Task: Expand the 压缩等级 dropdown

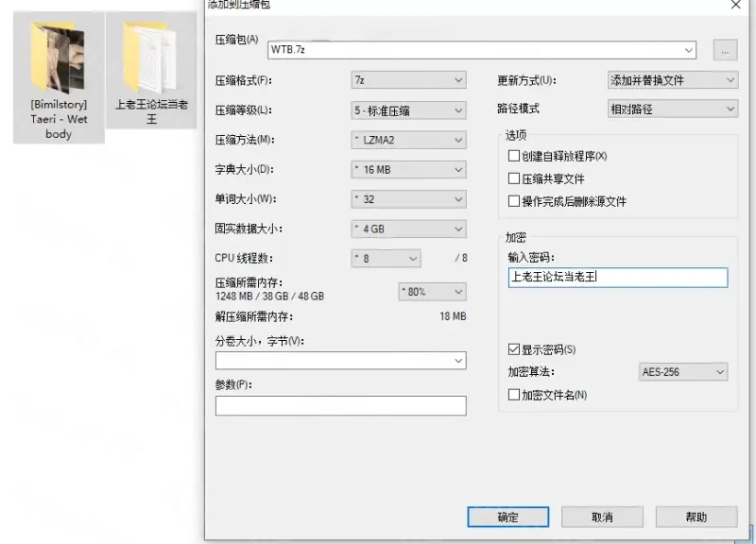Action: click(x=407, y=110)
